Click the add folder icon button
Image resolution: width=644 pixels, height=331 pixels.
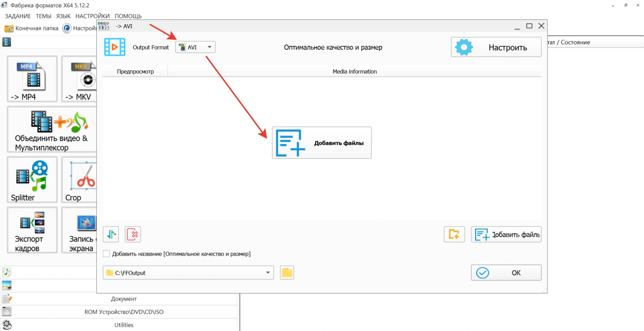454,234
